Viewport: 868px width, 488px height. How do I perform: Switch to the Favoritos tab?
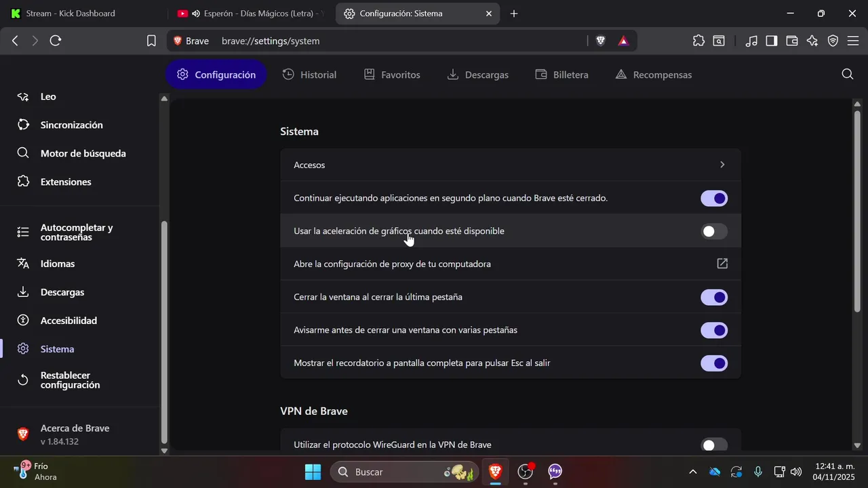[x=392, y=75]
